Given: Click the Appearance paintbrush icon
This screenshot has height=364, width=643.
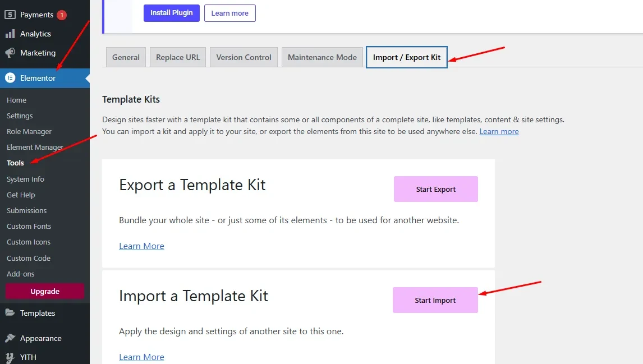Looking at the screenshot, I should coord(10,338).
